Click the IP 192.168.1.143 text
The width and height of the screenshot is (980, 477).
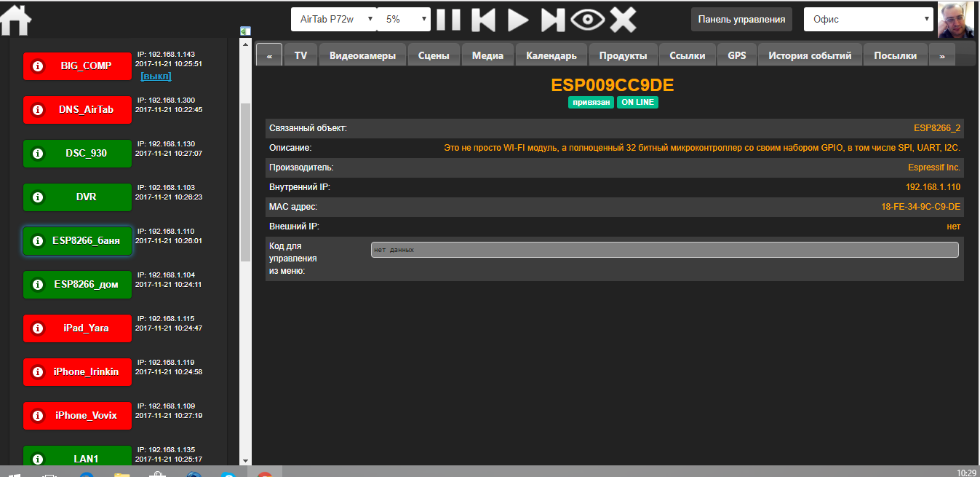click(166, 55)
